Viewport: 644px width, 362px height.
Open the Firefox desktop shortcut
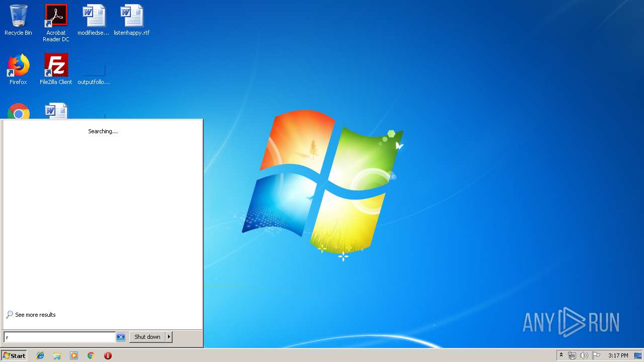[x=18, y=69]
